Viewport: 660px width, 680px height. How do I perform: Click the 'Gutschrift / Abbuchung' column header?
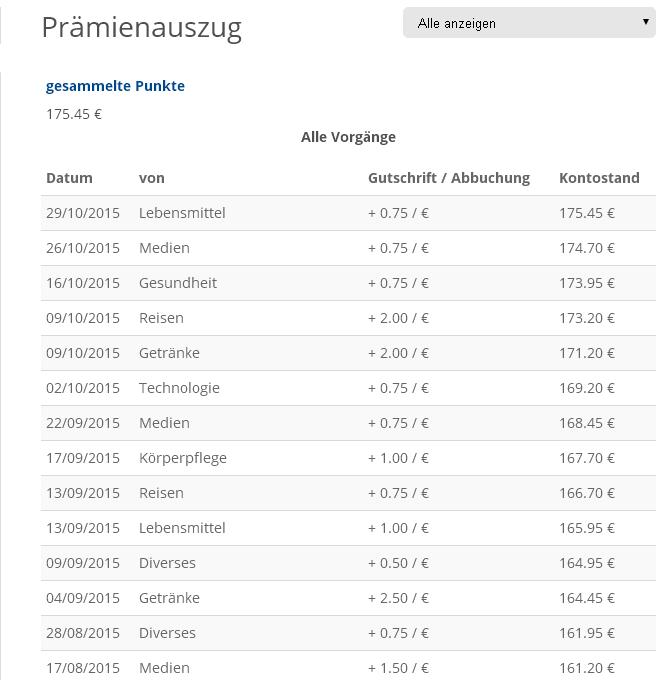coord(449,178)
